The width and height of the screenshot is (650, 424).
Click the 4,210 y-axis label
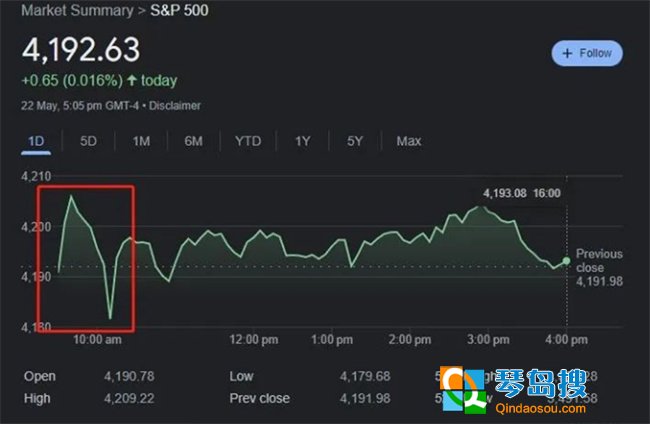tap(36, 177)
